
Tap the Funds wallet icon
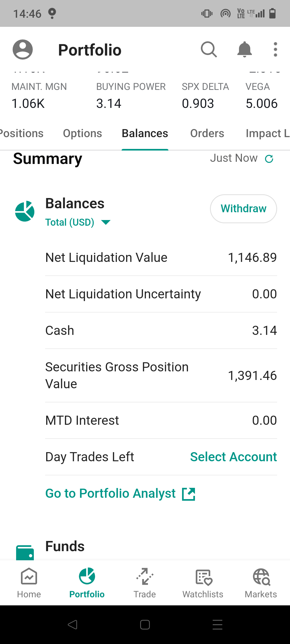(25, 553)
